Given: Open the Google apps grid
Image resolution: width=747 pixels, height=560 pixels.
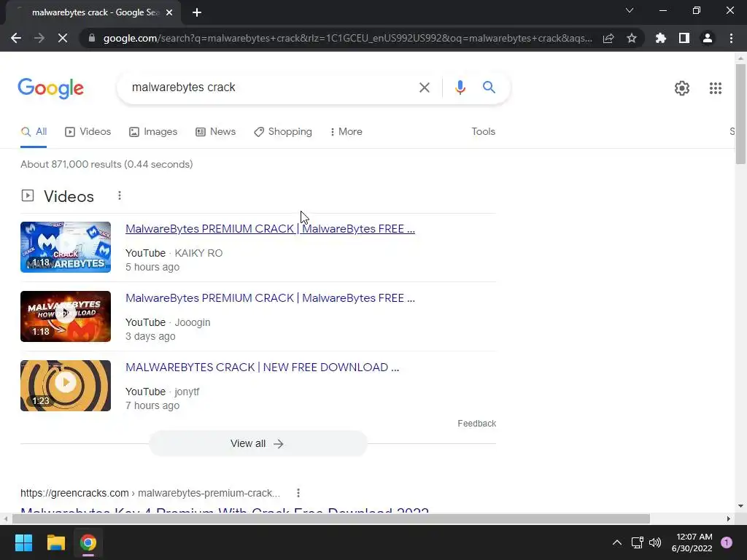Looking at the screenshot, I should click(715, 88).
